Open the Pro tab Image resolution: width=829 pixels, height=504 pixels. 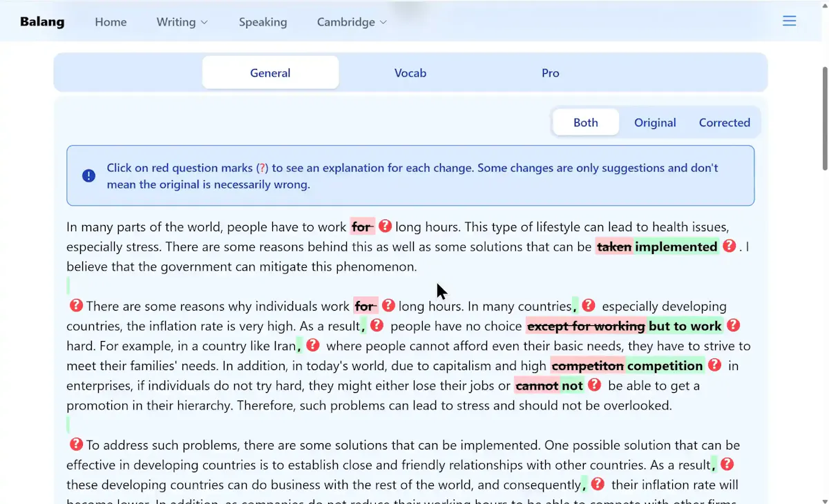pyautogui.click(x=551, y=72)
